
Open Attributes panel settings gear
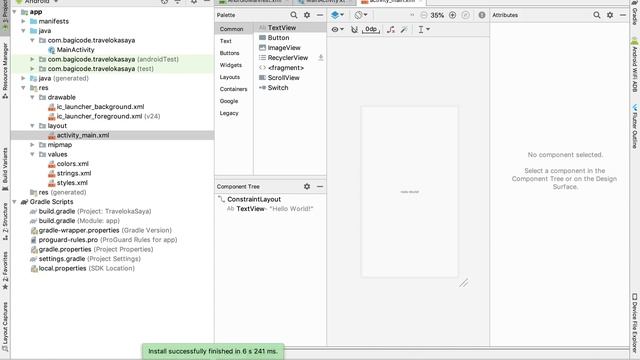pos(610,15)
